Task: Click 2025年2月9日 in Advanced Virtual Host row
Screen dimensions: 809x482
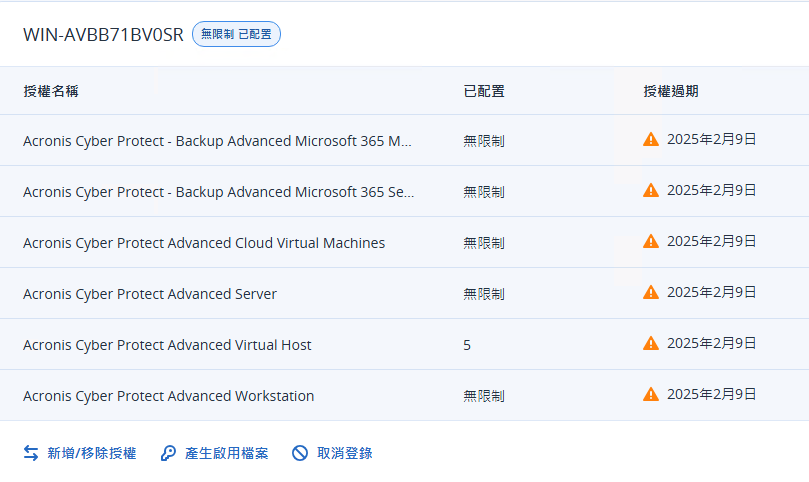Action: [x=711, y=344]
